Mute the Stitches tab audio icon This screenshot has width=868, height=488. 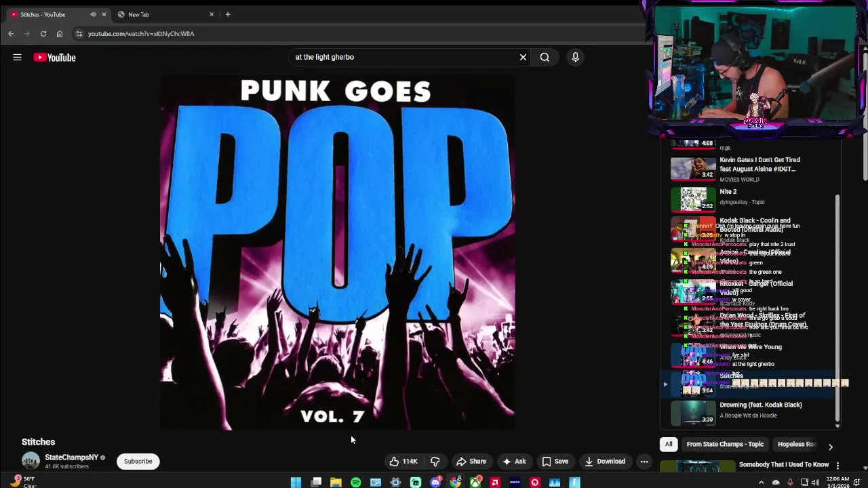[93, 14]
